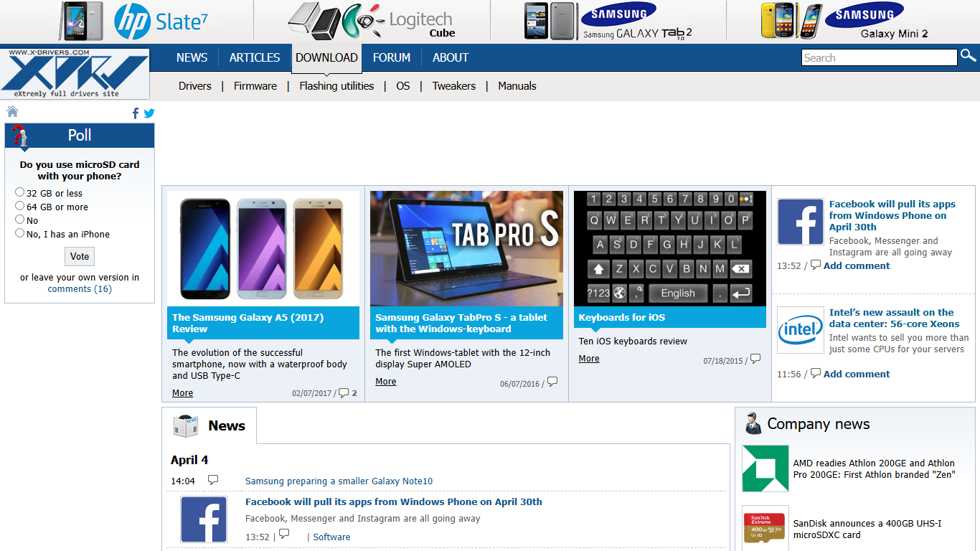Click comment bubble in 13:52 news row
The height and width of the screenshot is (551, 980).
(x=284, y=534)
